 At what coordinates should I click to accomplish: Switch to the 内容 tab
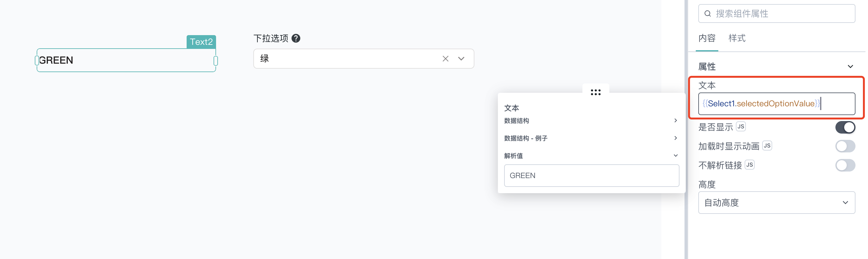coord(707,38)
